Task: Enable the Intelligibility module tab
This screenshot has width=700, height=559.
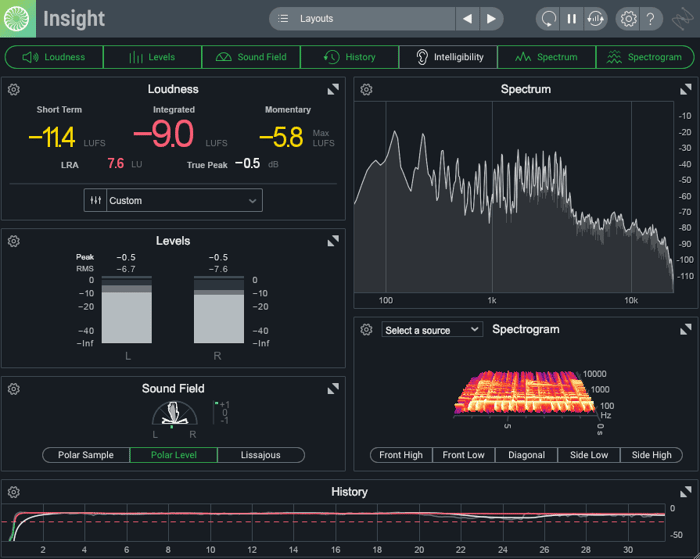Action: click(x=448, y=57)
